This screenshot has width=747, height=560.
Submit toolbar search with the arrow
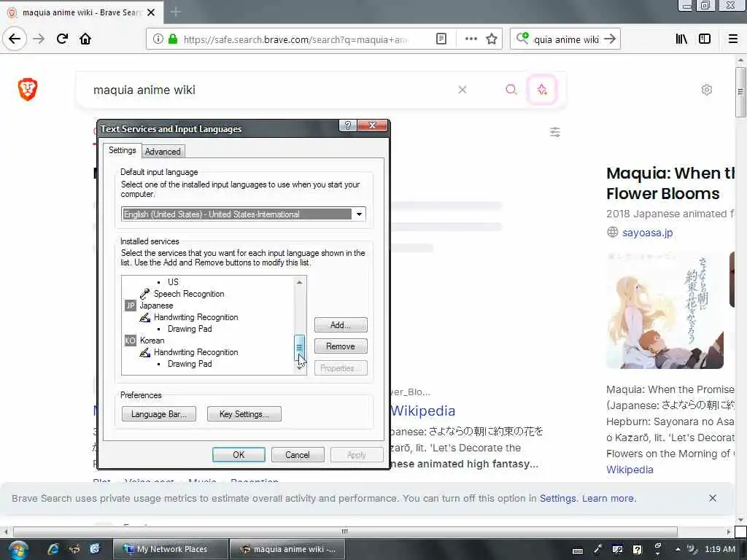[610, 39]
